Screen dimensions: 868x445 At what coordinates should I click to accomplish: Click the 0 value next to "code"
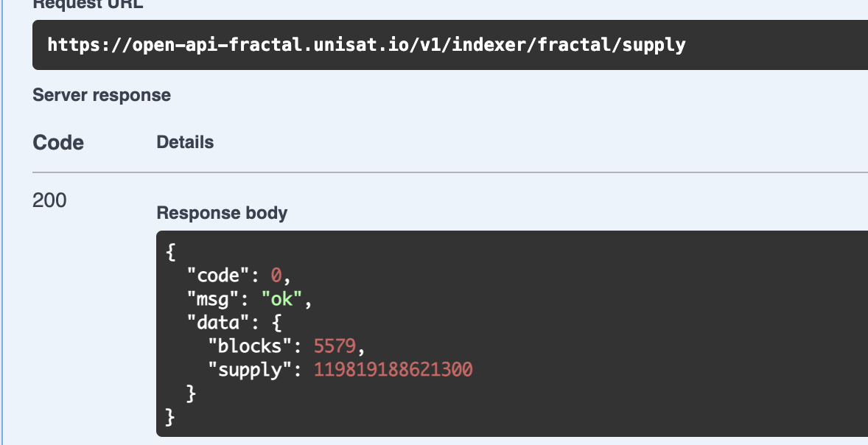276,276
